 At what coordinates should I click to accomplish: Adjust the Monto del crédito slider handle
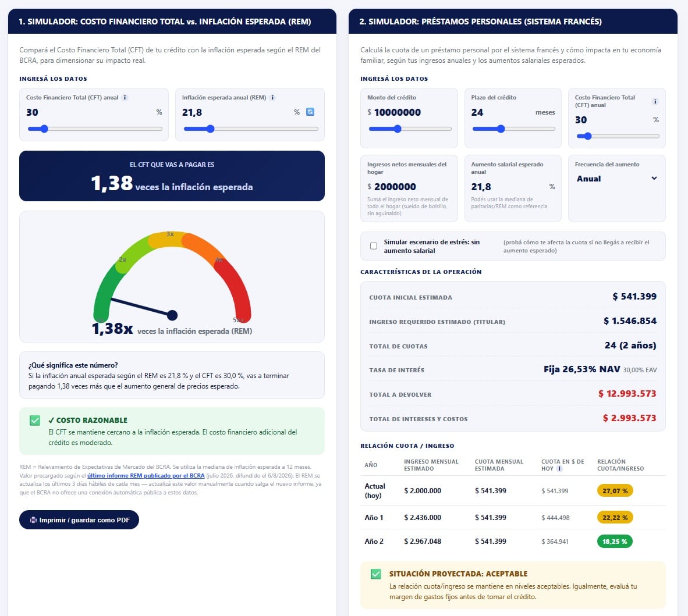pos(398,129)
